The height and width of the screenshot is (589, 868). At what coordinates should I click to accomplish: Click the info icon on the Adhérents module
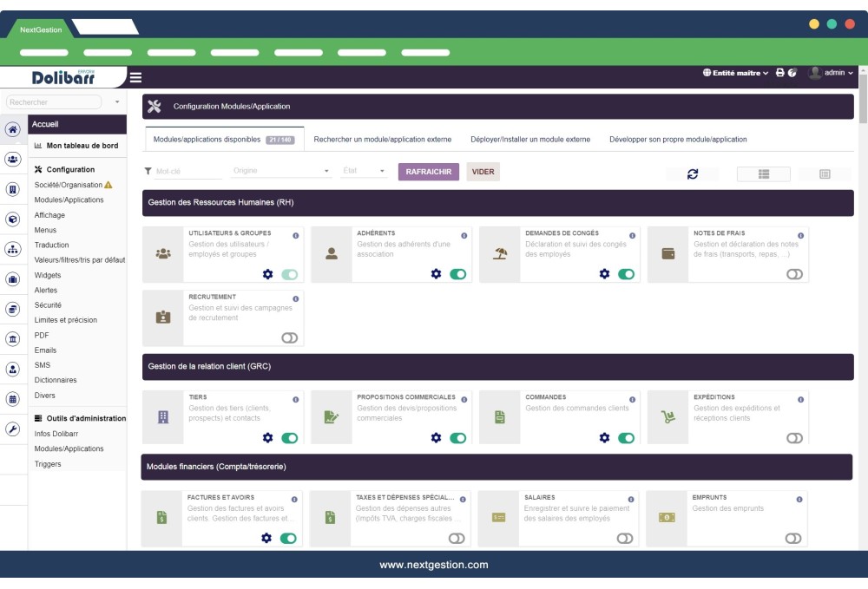pyautogui.click(x=464, y=234)
